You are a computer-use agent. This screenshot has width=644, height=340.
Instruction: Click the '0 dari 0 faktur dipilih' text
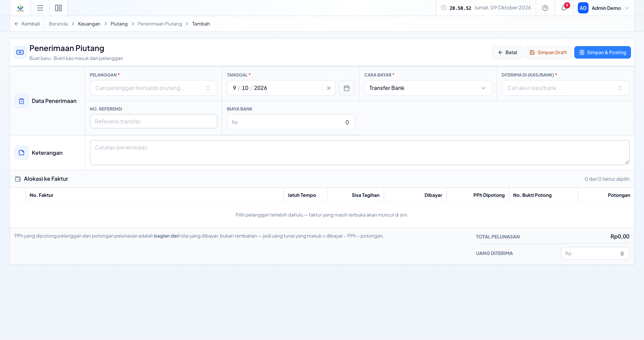[607, 179]
